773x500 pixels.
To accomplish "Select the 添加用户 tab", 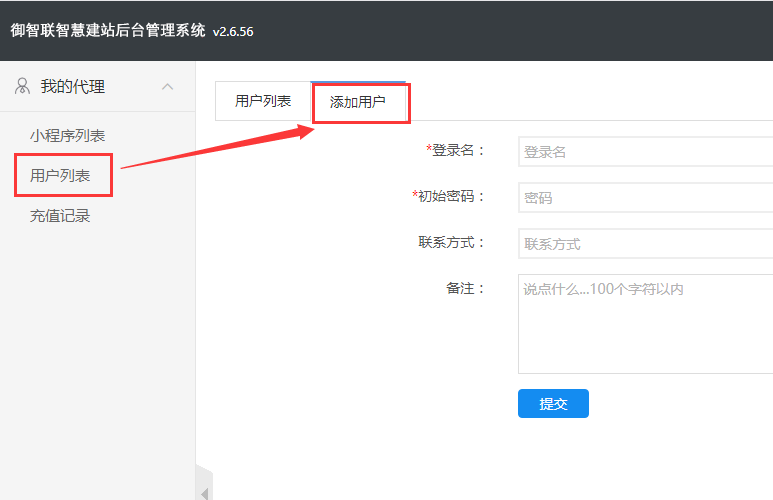I will point(358,102).
